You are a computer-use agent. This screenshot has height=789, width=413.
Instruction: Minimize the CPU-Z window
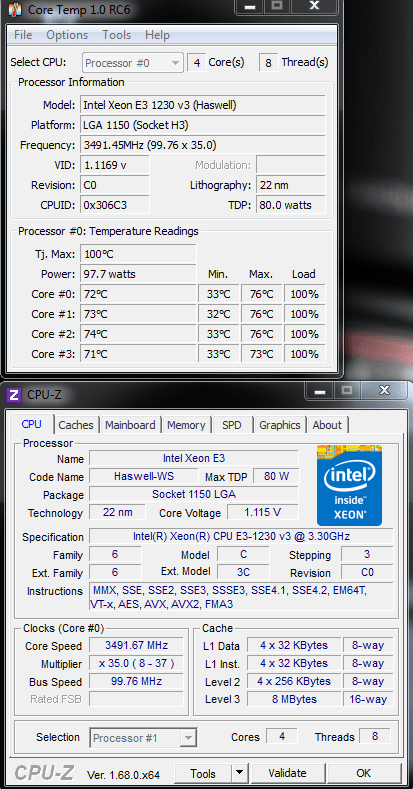click(321, 391)
